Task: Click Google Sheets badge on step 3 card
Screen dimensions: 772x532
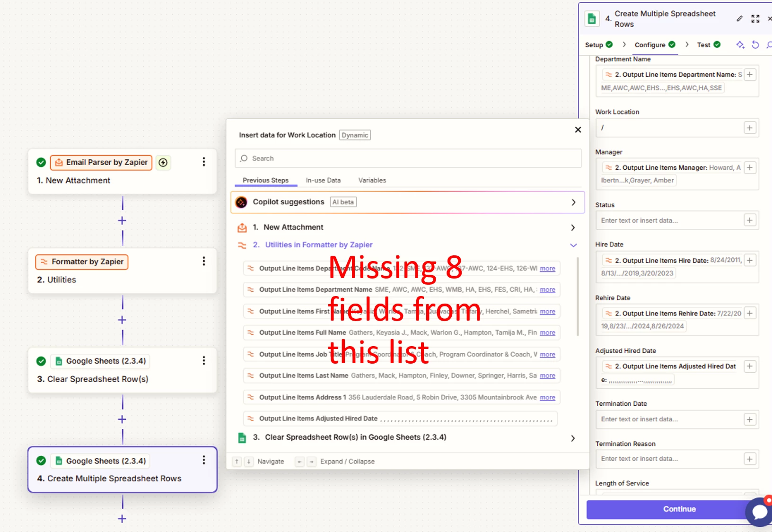Action: (x=101, y=361)
